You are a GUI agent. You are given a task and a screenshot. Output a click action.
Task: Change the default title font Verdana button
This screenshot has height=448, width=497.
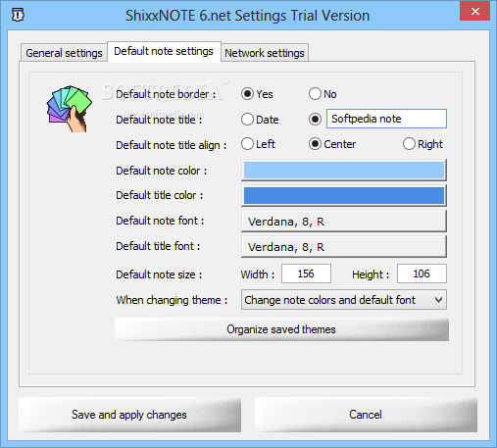click(344, 246)
